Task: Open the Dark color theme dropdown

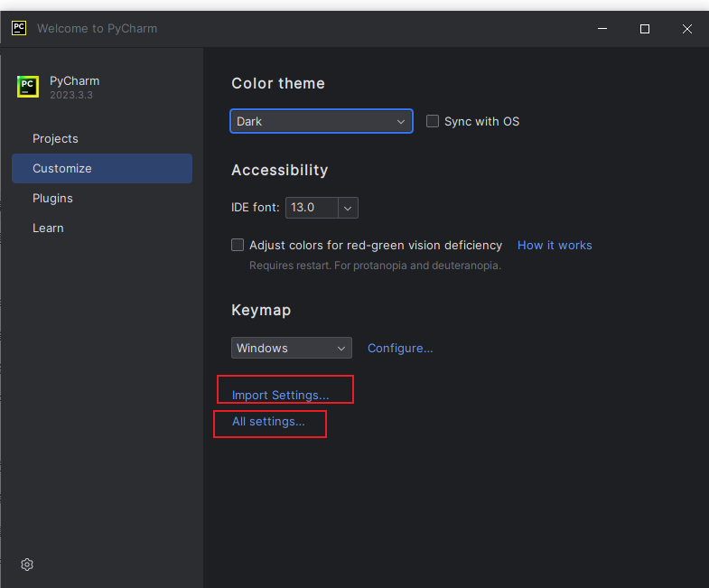Action: tap(322, 121)
